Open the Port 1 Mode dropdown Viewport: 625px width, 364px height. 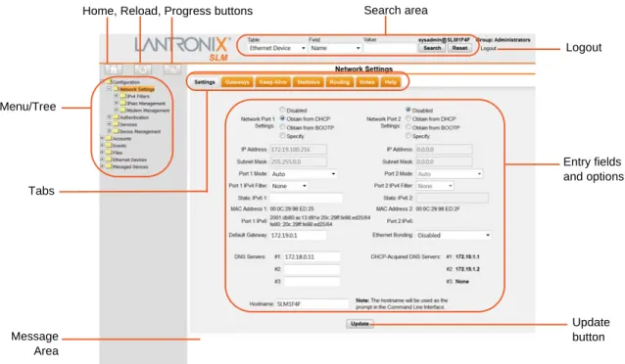[304, 174]
